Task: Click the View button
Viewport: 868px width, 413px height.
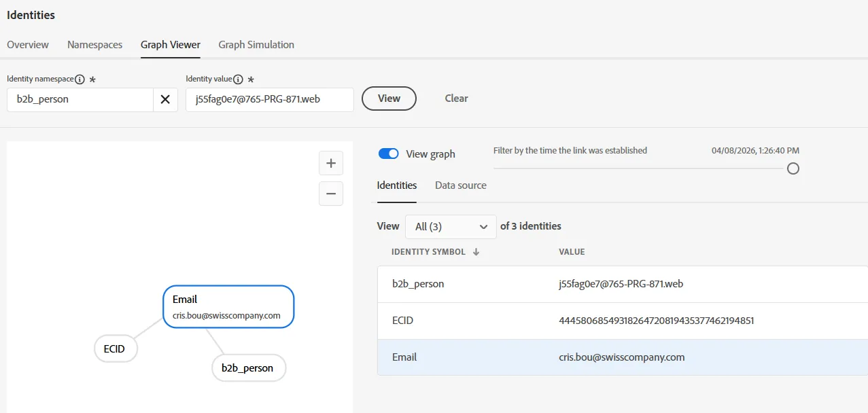Action: [x=389, y=98]
